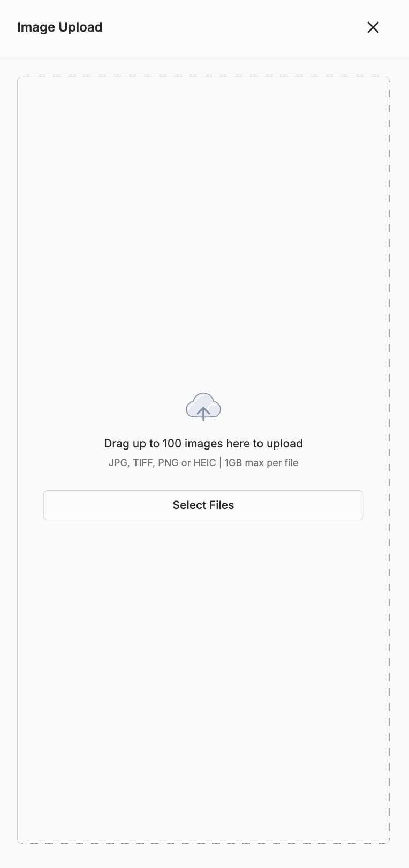Viewport: 409px width, 868px height.
Task: Dismiss the upload panel with the X icon
Action: point(373,27)
